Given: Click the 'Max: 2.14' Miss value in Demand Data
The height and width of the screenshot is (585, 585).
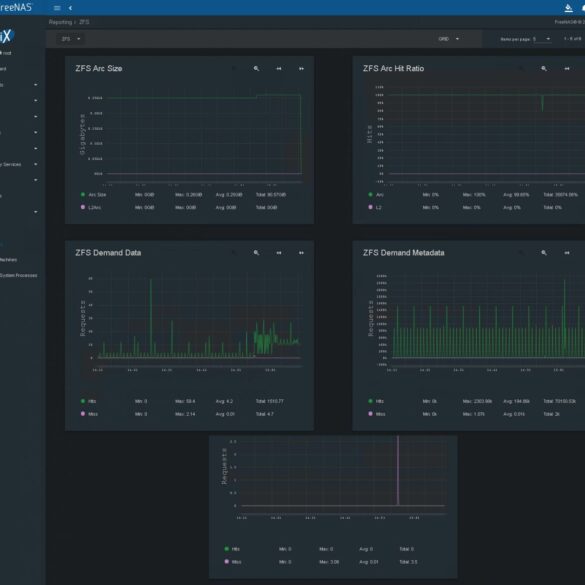Looking at the screenshot, I should 185,414.
